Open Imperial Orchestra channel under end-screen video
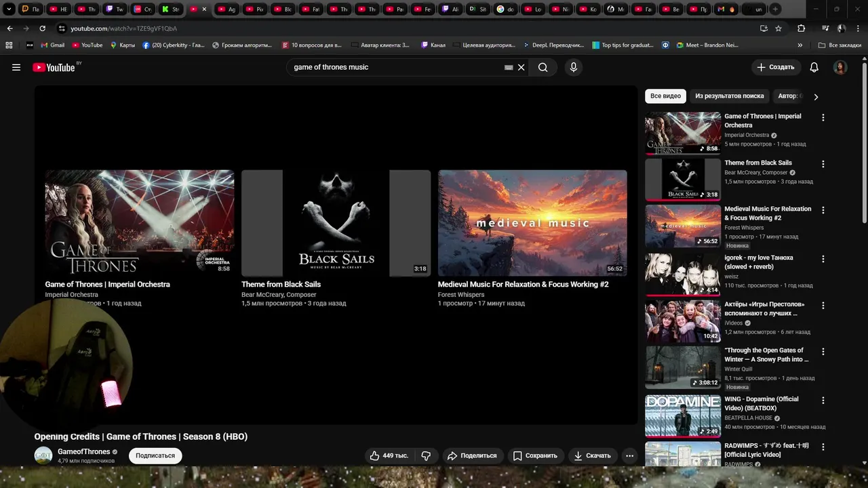The image size is (868, 488). (x=71, y=295)
